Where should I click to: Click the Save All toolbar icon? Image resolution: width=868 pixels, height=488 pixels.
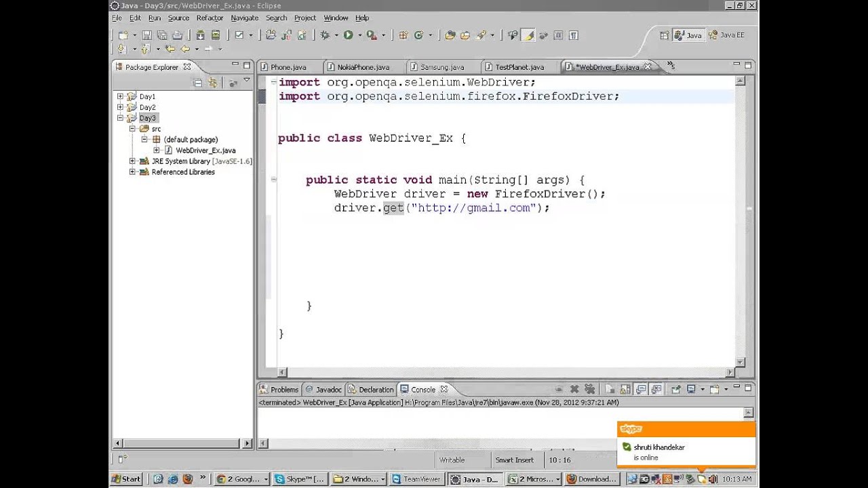pyautogui.click(x=162, y=35)
